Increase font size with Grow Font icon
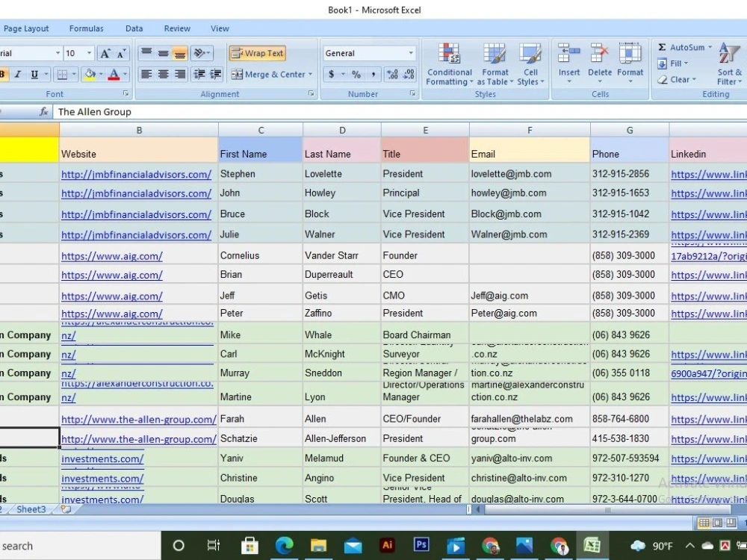The width and height of the screenshot is (747, 560). 105,53
